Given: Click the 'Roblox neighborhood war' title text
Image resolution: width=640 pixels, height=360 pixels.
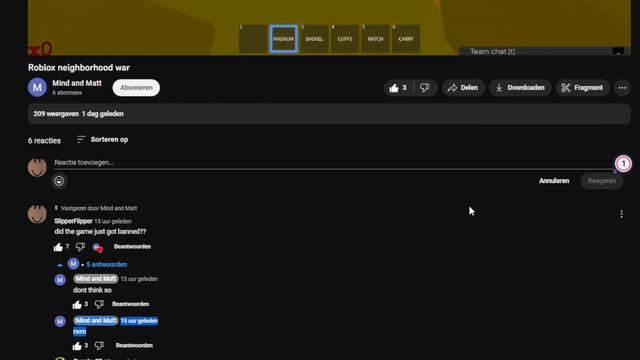Looking at the screenshot, I should tap(79, 68).
